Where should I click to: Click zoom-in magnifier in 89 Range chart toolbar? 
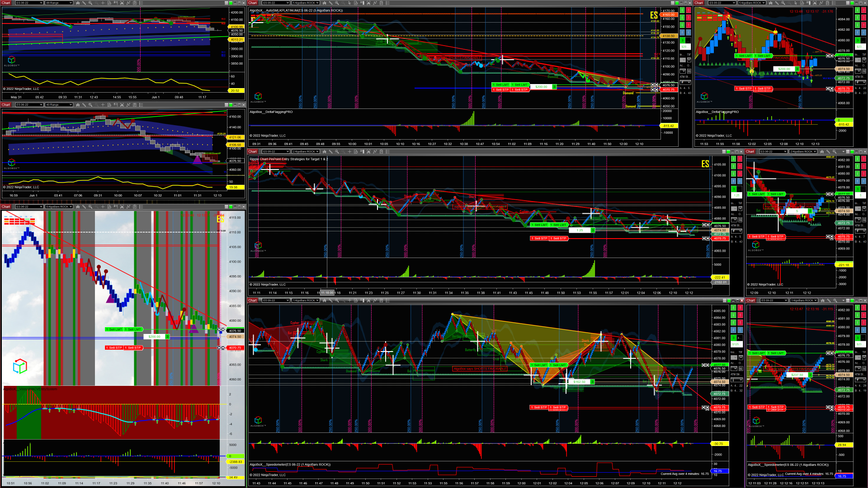pos(90,3)
